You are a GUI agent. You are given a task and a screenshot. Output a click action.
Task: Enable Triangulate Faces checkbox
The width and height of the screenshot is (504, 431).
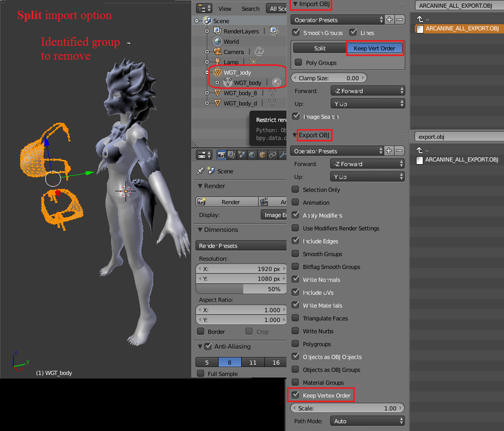click(x=296, y=318)
